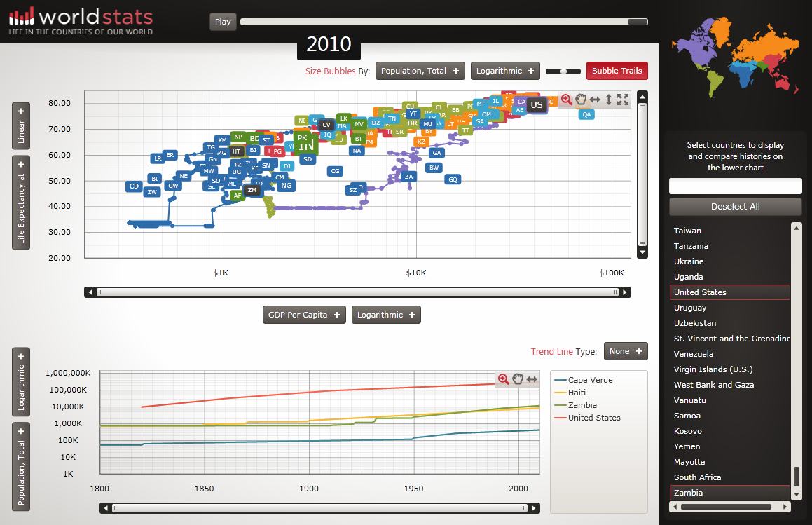The image size is (812, 525).
Task: Open Trend Line Type None dropdown
Action: click(x=626, y=351)
